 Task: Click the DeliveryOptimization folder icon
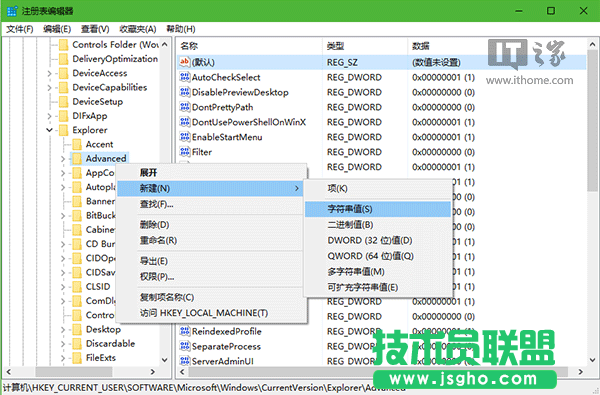64,59
